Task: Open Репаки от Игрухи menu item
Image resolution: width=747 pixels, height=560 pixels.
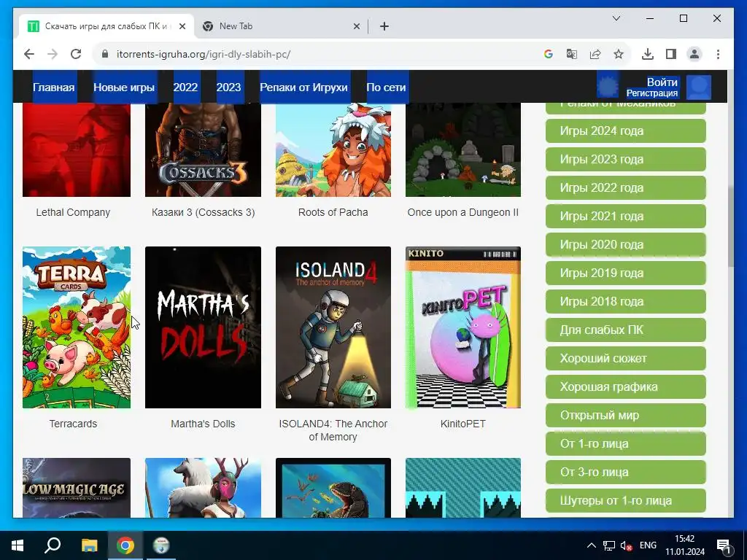Action: [x=303, y=87]
